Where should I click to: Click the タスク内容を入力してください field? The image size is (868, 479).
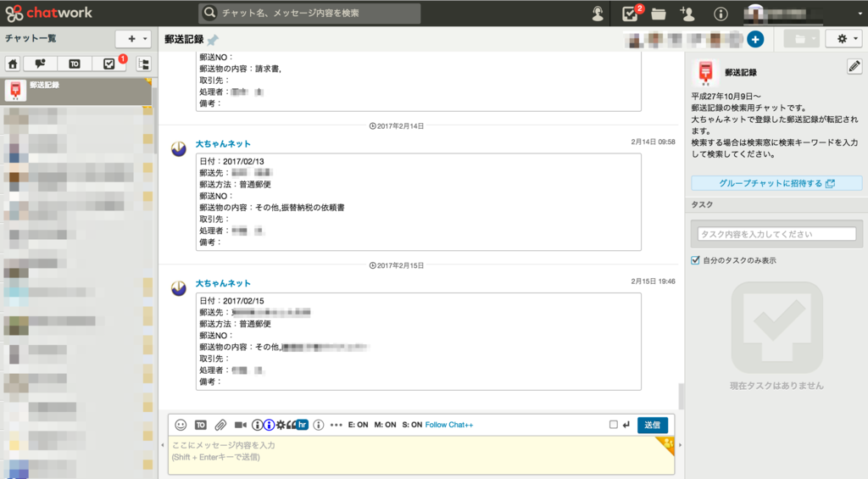point(776,234)
